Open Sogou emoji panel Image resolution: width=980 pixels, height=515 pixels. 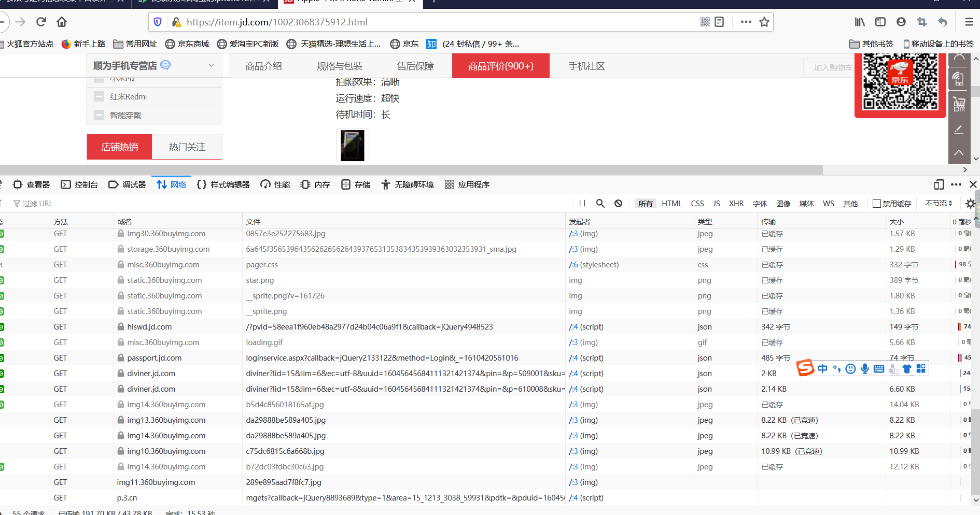pos(850,369)
